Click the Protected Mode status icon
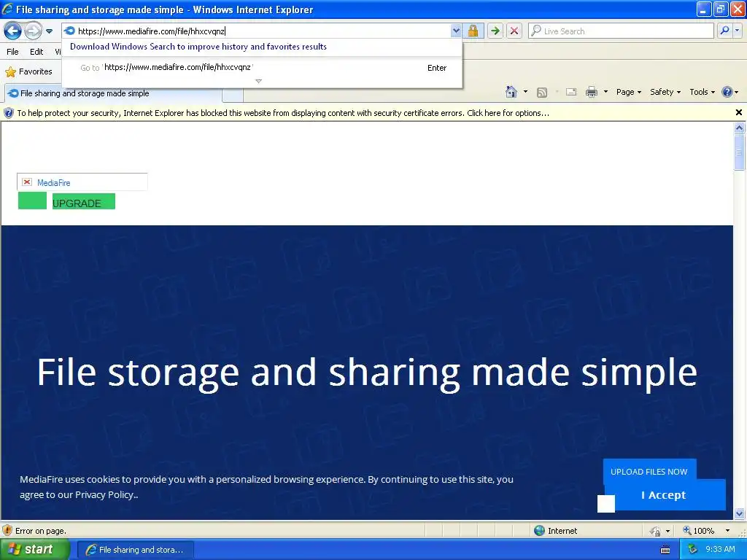 [656, 531]
